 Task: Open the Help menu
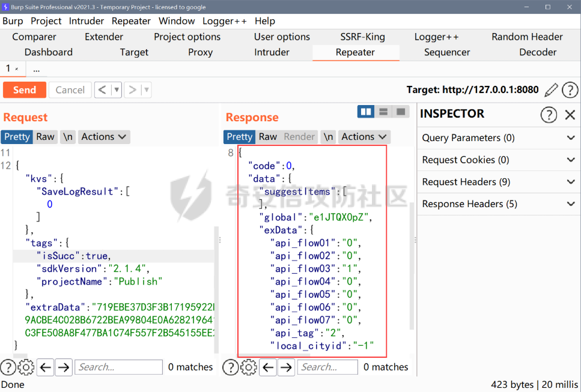(x=264, y=21)
